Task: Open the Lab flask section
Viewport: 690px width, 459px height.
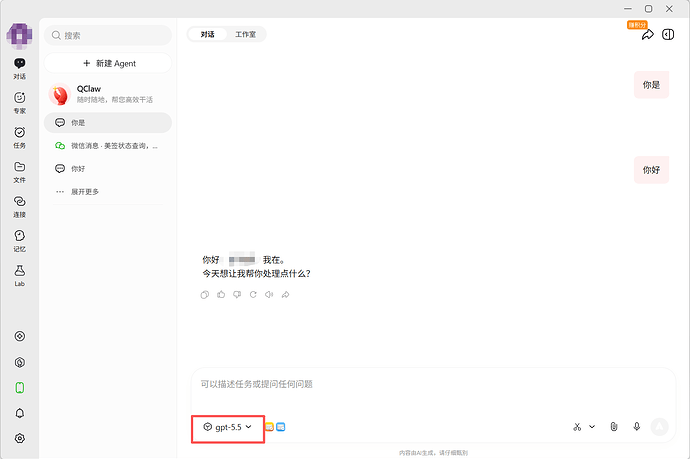Action: (x=19, y=275)
